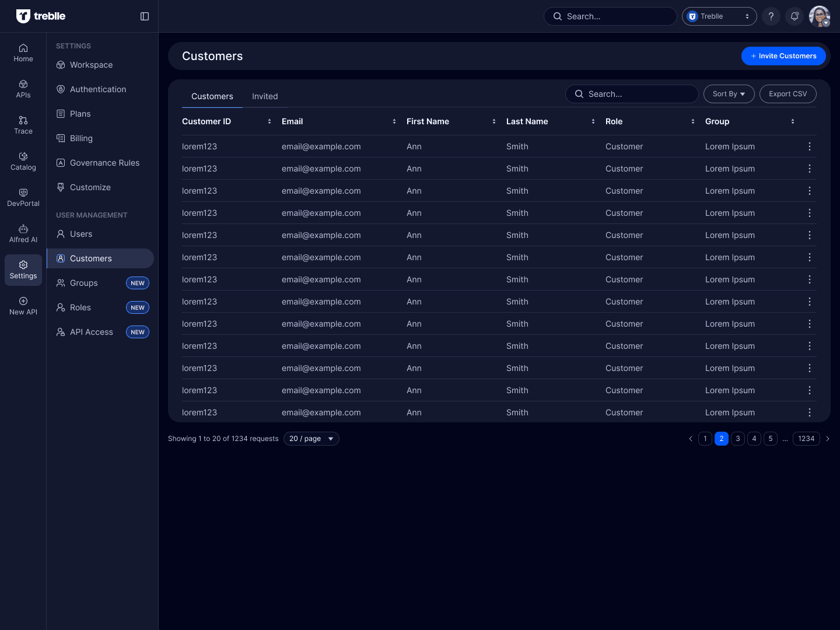Open the 20 / page size dropdown
Image resolution: width=840 pixels, height=630 pixels.
311,439
